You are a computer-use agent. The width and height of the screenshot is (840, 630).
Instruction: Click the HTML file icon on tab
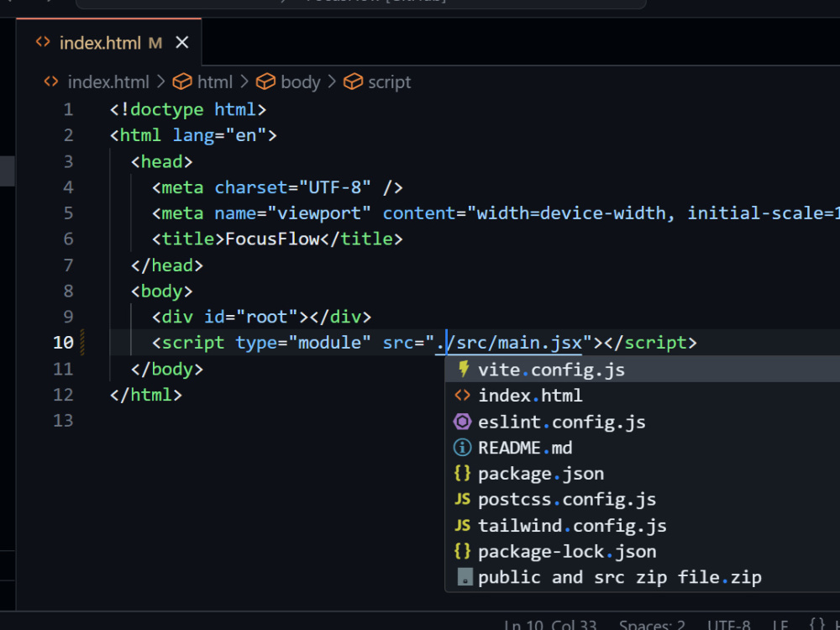(x=43, y=42)
